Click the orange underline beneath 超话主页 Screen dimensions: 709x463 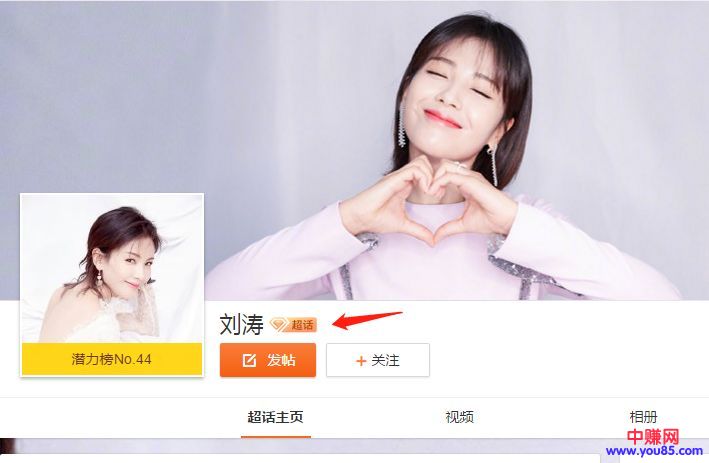pos(275,437)
